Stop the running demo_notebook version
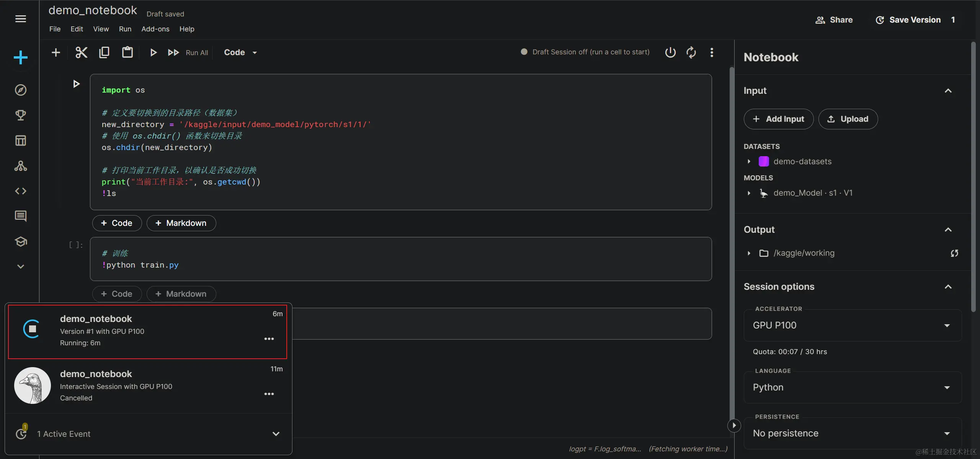The height and width of the screenshot is (459, 980). 32,329
